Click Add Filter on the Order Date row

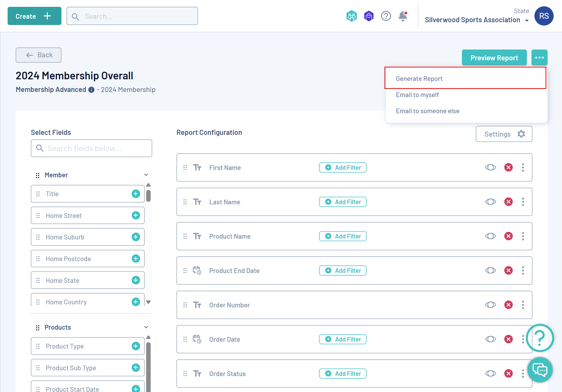[343, 339]
